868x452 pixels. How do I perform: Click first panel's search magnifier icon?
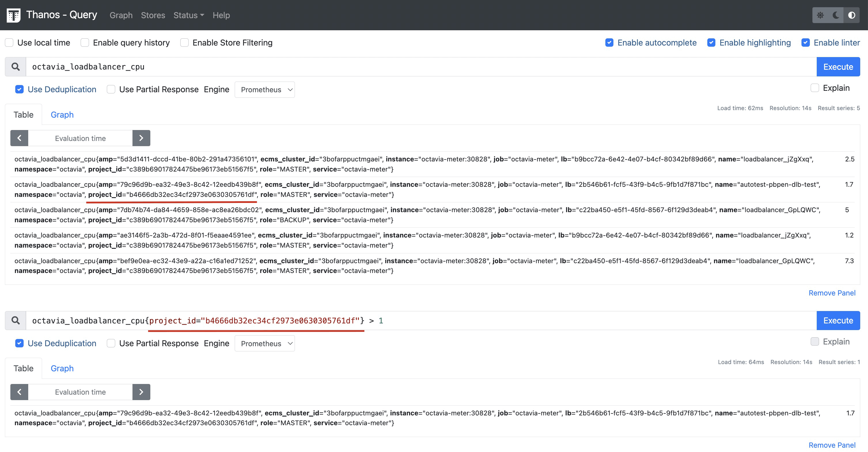pyautogui.click(x=16, y=67)
